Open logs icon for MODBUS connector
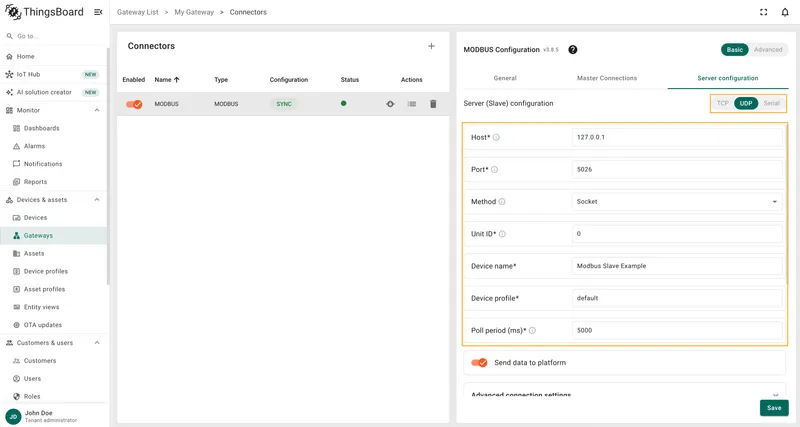 click(x=412, y=104)
